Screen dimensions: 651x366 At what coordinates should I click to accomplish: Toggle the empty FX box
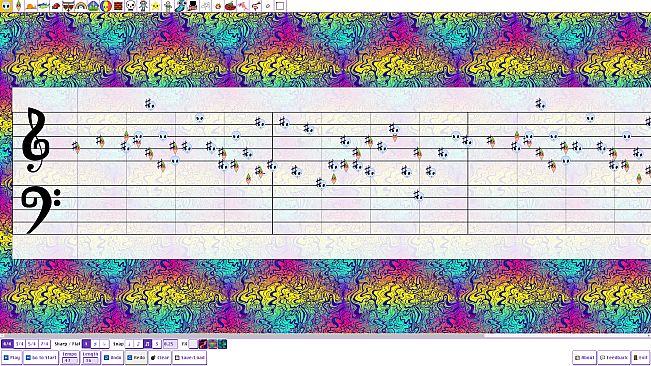193,344
